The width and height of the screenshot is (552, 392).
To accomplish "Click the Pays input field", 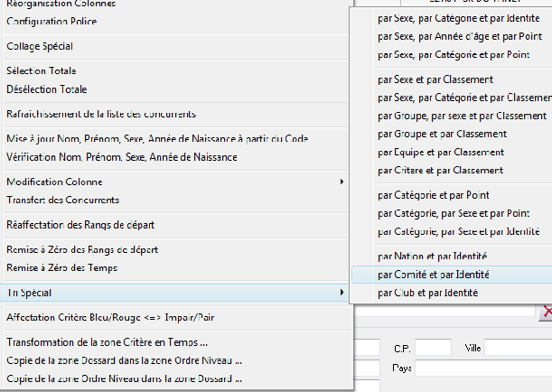I will coord(483,368).
